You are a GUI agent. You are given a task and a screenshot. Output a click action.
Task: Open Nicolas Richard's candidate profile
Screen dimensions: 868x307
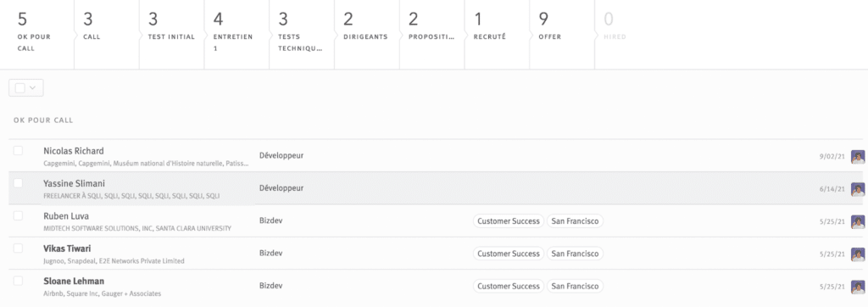(74, 151)
